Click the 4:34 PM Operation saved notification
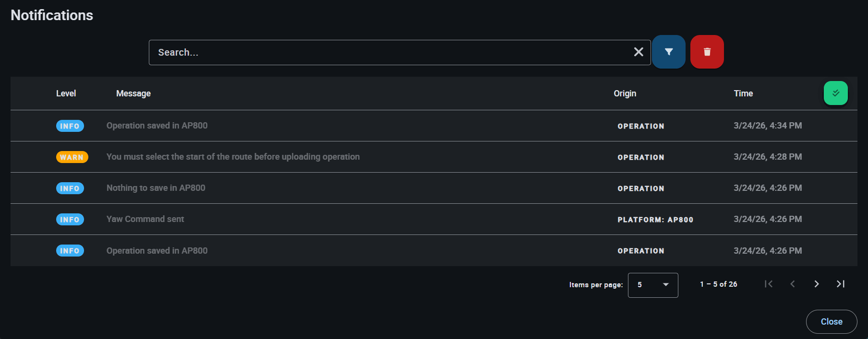Image resolution: width=868 pixels, height=339 pixels. click(157, 126)
